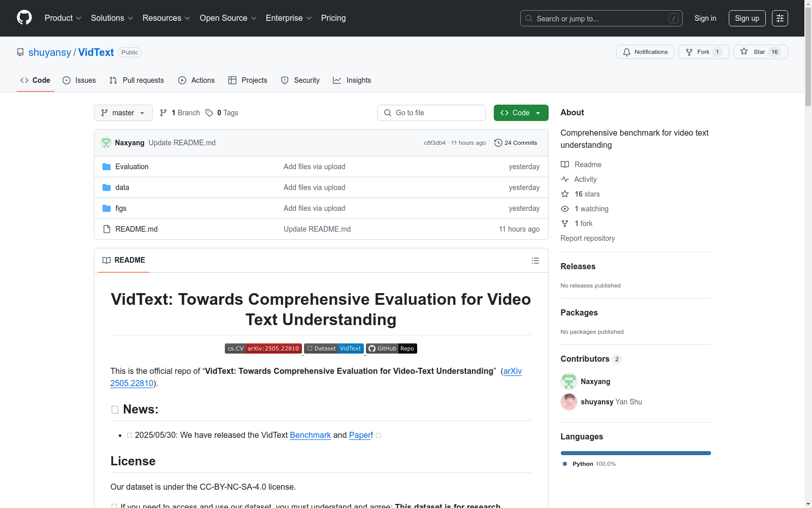Image resolution: width=812 pixels, height=508 pixels.
Task: Open the VidText repository link
Action: pos(96,52)
